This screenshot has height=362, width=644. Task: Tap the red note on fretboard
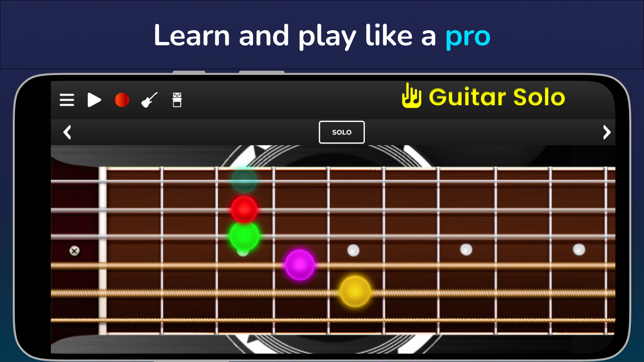(244, 209)
